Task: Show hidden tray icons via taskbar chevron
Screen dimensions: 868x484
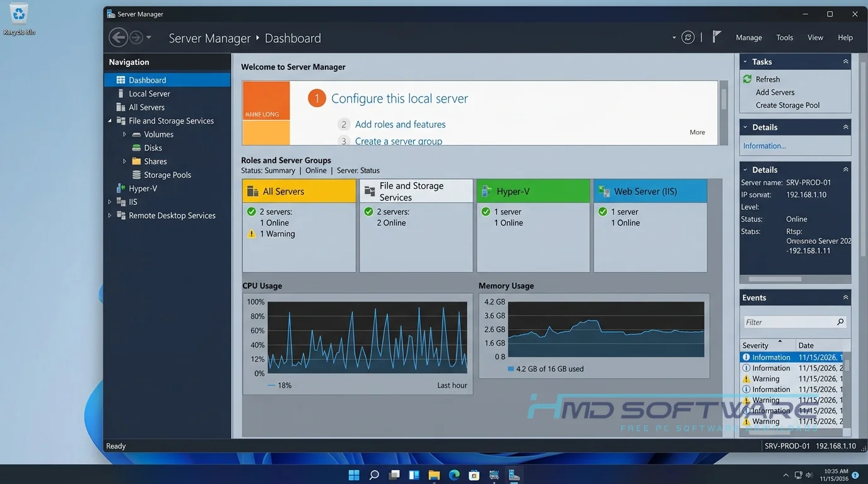Action: pos(785,475)
